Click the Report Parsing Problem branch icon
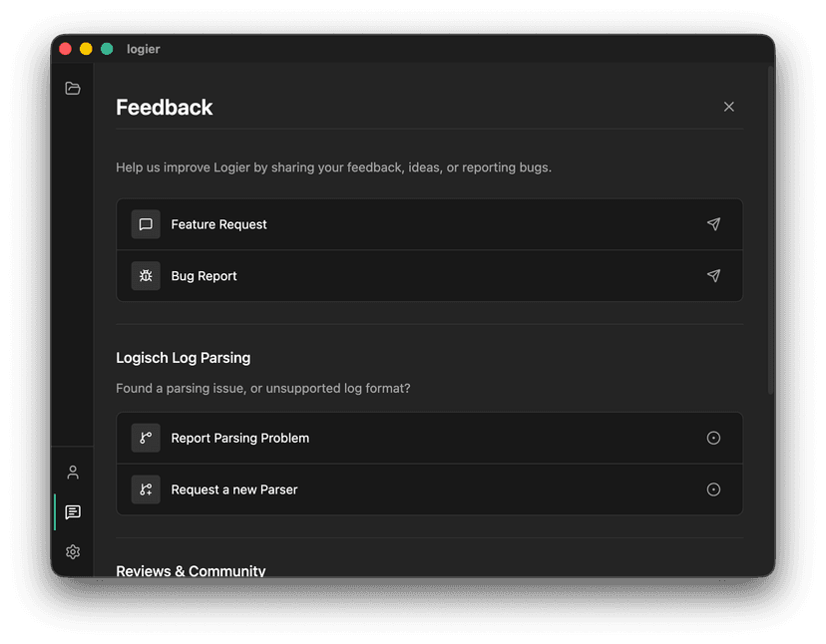 [146, 438]
